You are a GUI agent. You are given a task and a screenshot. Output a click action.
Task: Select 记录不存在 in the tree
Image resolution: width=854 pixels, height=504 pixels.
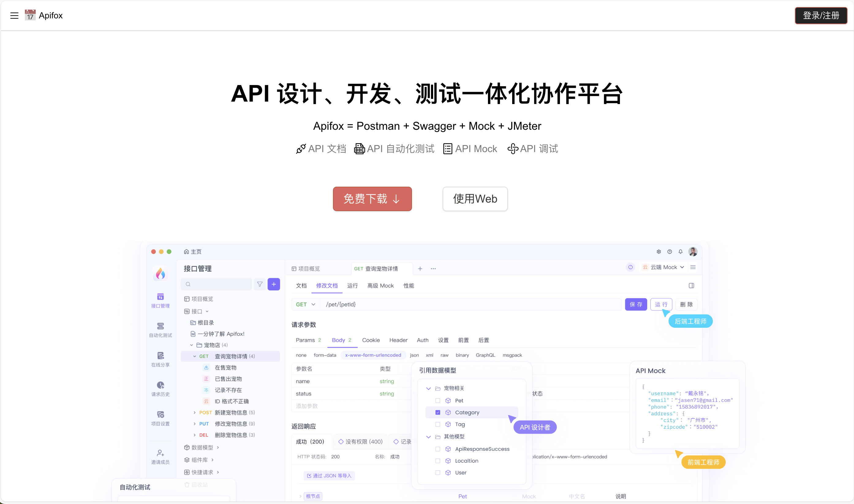click(x=228, y=390)
